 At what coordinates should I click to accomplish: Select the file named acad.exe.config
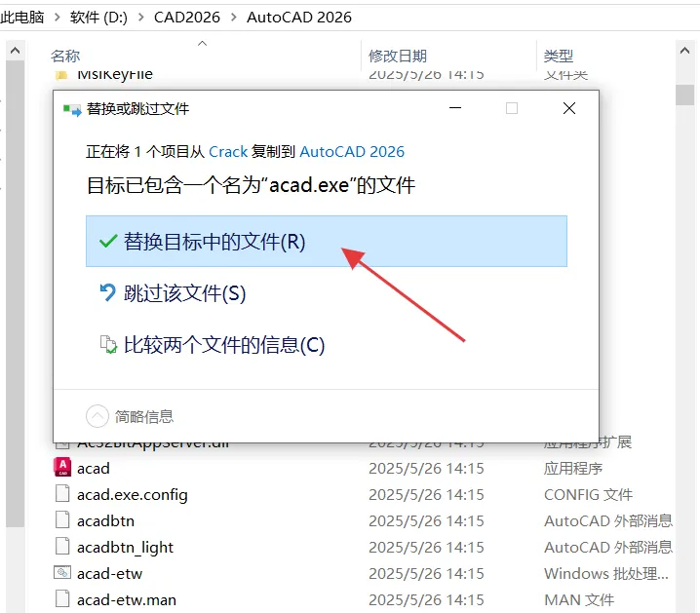[133, 495]
